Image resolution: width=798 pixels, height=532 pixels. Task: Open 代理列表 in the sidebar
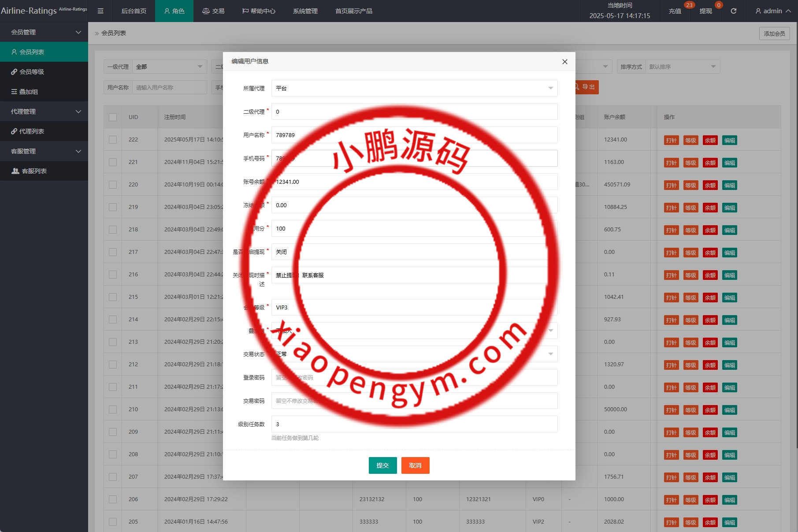tap(32, 131)
